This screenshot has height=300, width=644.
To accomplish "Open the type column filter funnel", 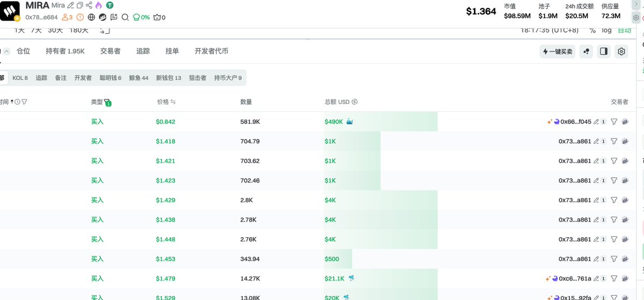I will (x=107, y=102).
